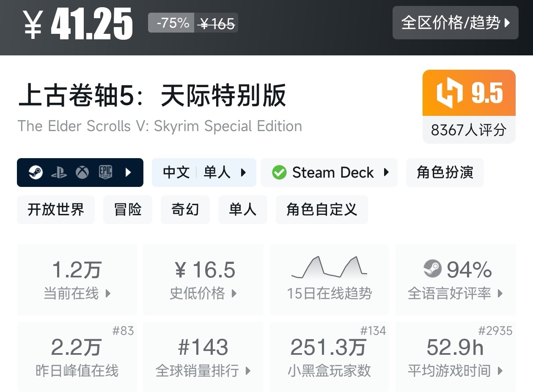Click the original price ¥165

217,24
